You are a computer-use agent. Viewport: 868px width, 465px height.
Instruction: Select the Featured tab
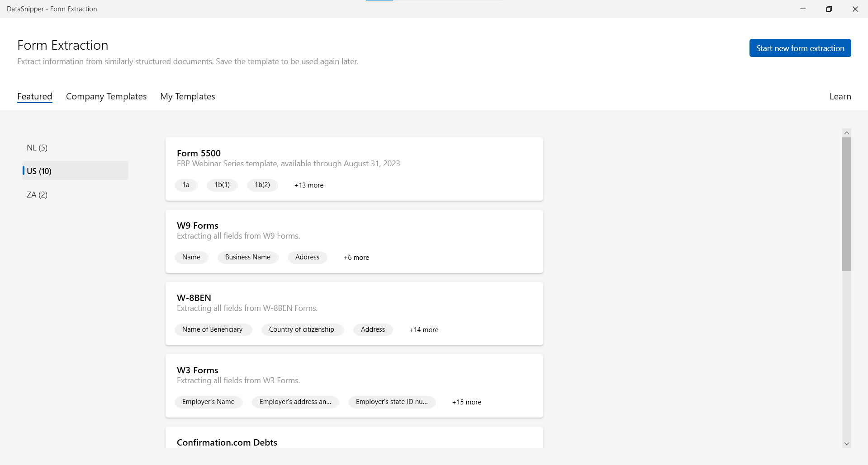pyautogui.click(x=35, y=96)
